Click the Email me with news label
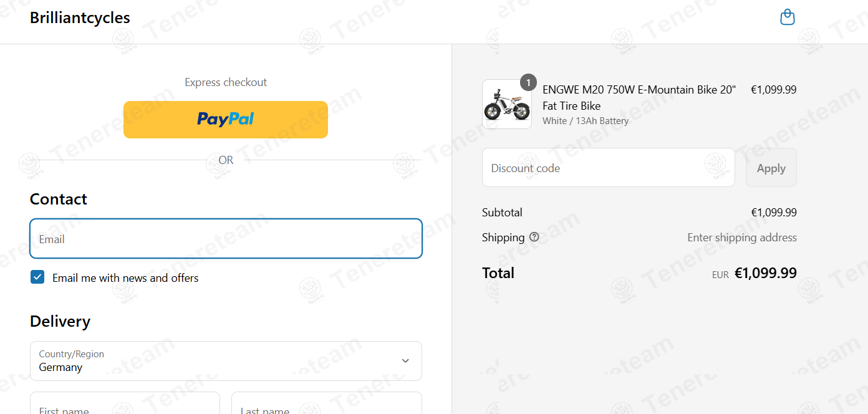This screenshot has height=414, width=868. [125, 278]
